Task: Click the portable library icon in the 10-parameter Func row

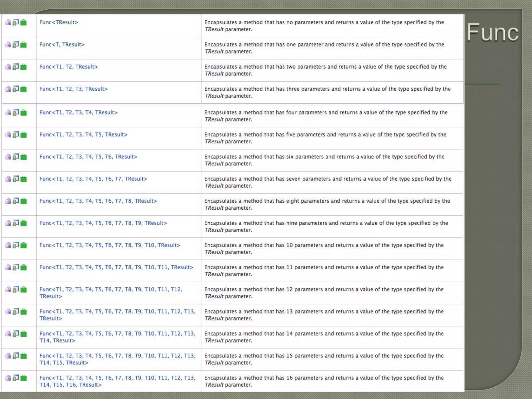Action: coord(16,245)
